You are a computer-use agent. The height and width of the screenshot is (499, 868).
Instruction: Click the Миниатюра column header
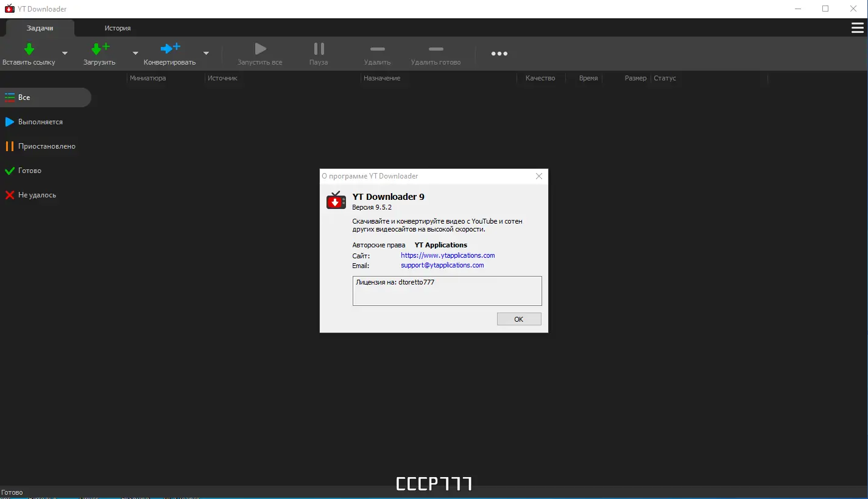point(166,78)
